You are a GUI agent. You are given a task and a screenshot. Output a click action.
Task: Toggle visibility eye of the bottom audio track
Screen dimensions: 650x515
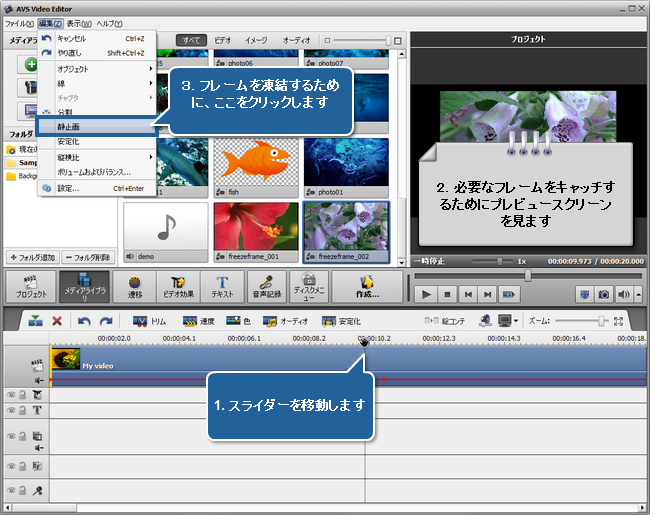point(12,491)
